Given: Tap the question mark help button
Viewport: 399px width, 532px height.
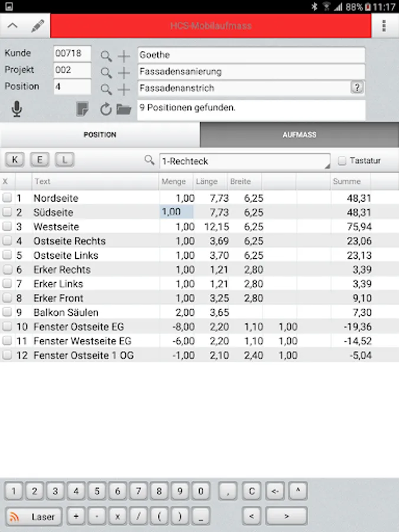Looking at the screenshot, I should click(357, 87).
